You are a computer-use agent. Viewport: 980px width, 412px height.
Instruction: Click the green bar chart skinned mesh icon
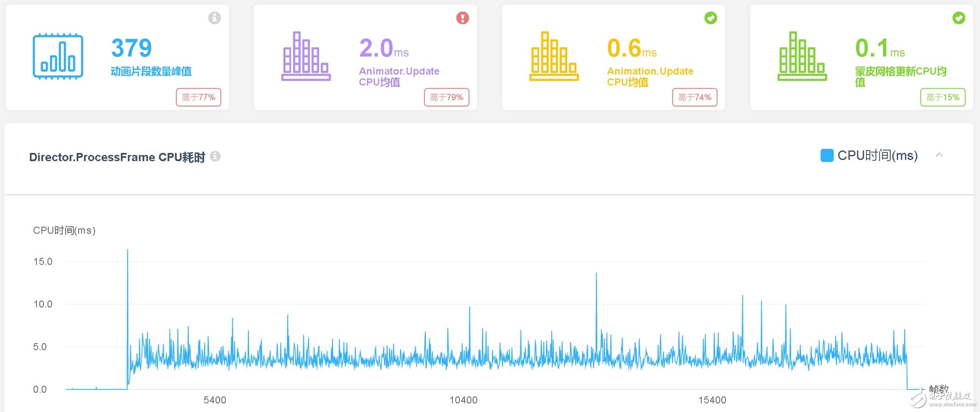802,56
